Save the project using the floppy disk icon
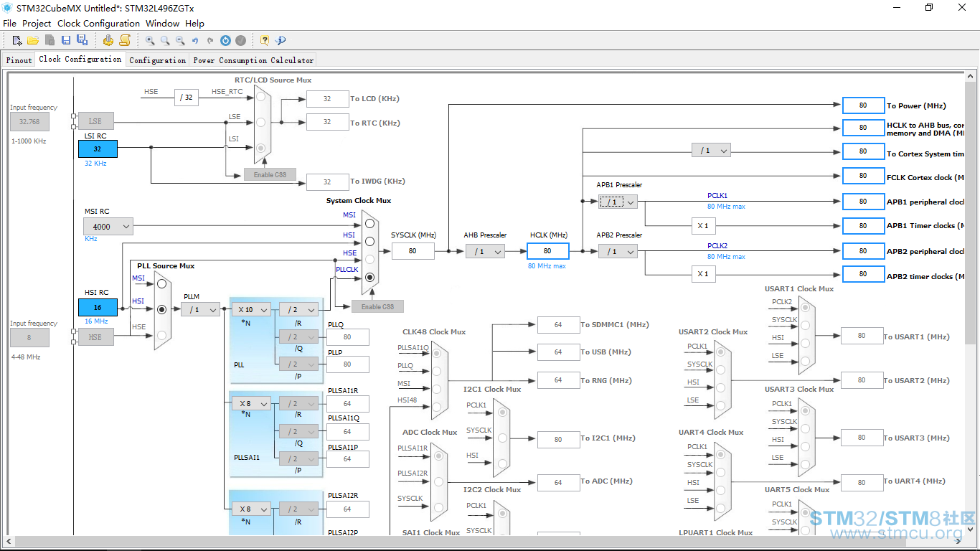Image resolution: width=980 pixels, height=551 pixels. coord(66,40)
